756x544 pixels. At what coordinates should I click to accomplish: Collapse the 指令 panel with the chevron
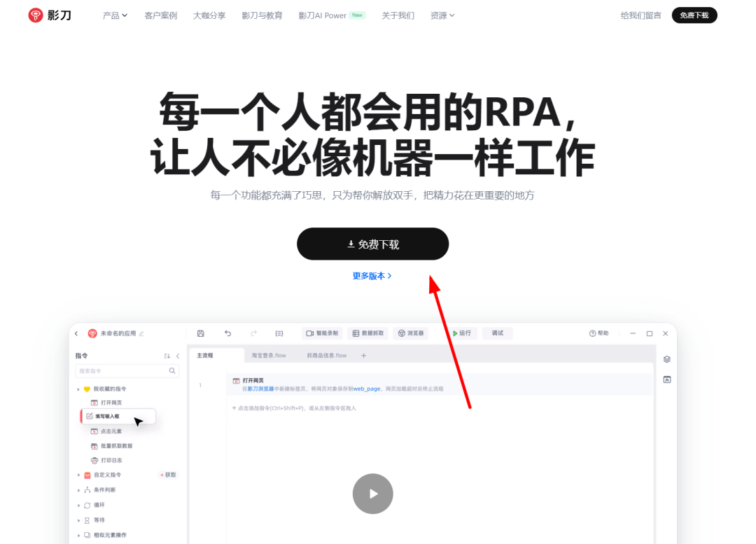tap(178, 356)
